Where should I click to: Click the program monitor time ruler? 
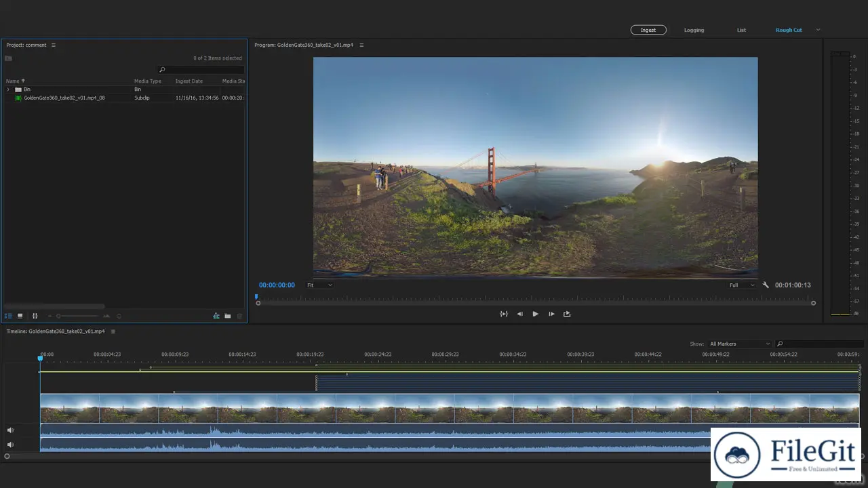click(536, 298)
